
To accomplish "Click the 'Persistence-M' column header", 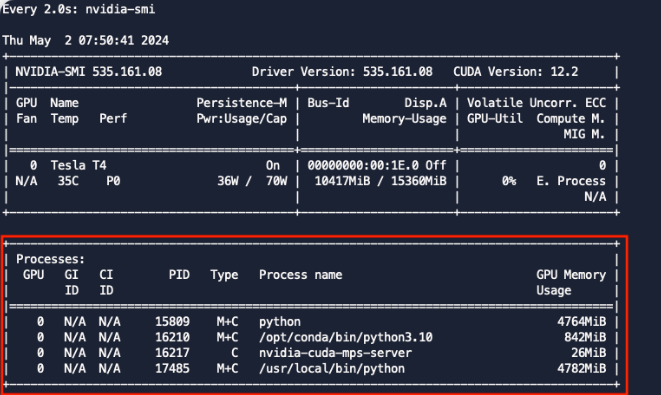I will click(242, 103).
